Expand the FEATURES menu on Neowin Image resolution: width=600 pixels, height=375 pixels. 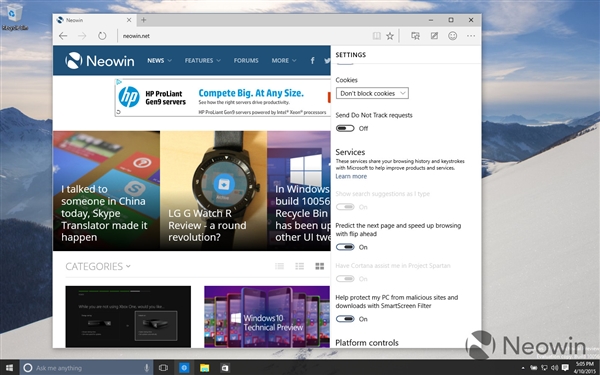202,60
